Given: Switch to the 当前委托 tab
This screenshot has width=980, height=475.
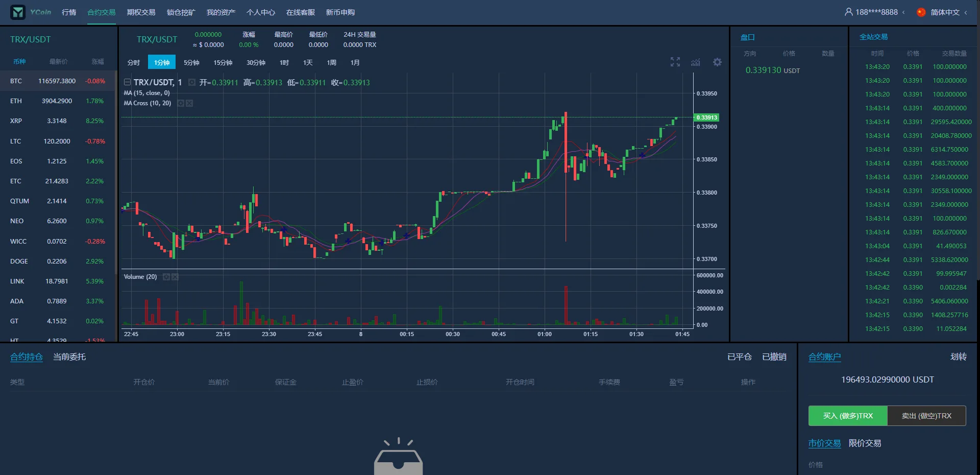Looking at the screenshot, I should tap(69, 357).
